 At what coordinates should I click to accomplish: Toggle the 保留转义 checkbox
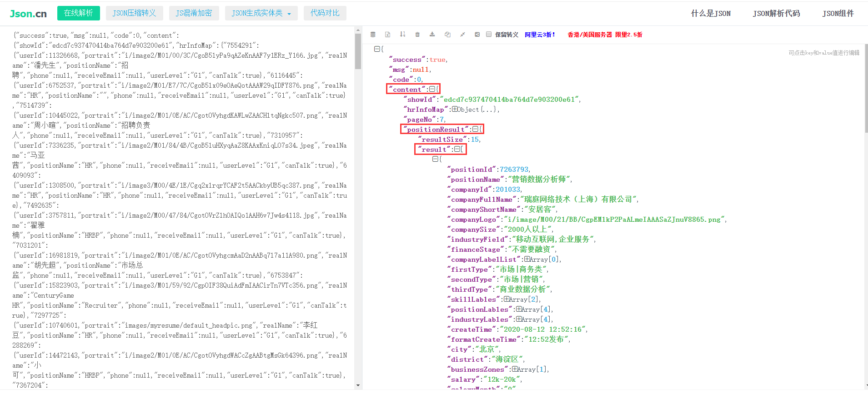(489, 34)
